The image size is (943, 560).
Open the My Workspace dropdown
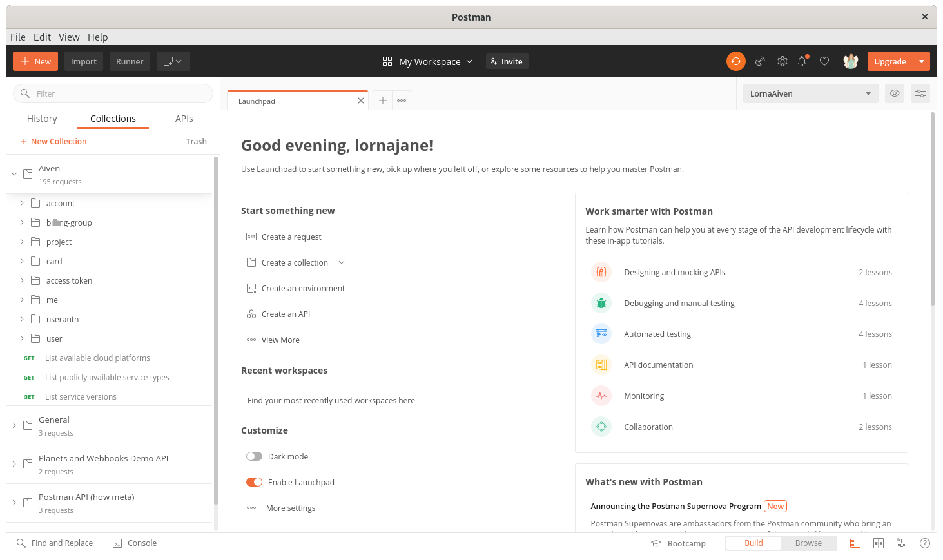click(x=428, y=61)
